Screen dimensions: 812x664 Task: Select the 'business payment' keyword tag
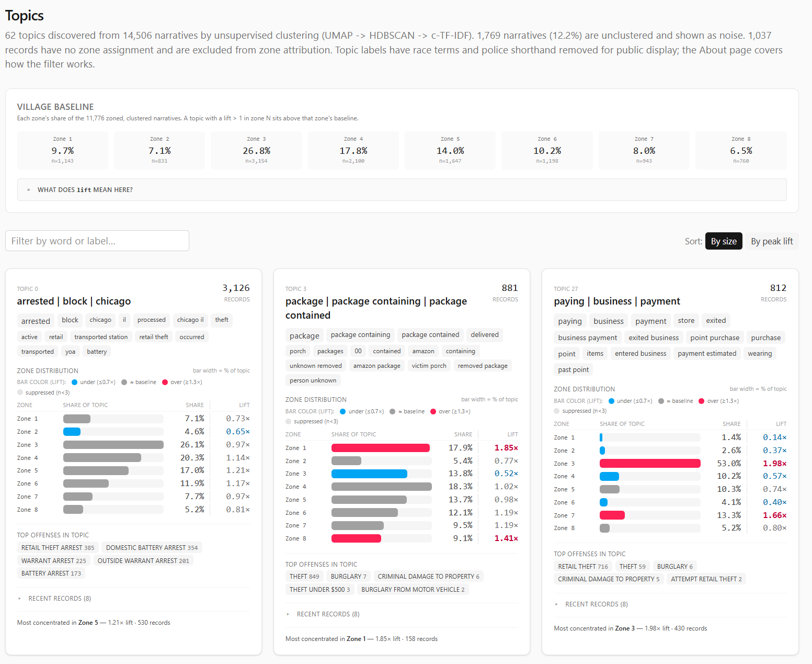coord(587,337)
